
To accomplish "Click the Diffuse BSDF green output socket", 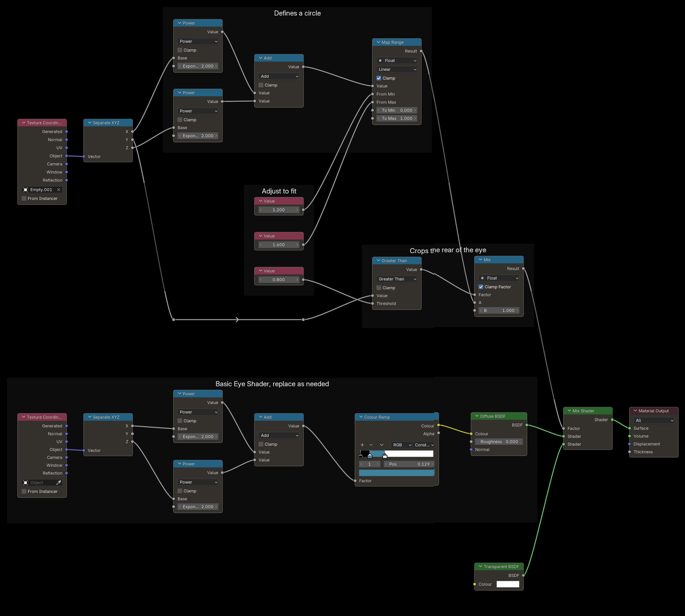I will coord(526,425).
